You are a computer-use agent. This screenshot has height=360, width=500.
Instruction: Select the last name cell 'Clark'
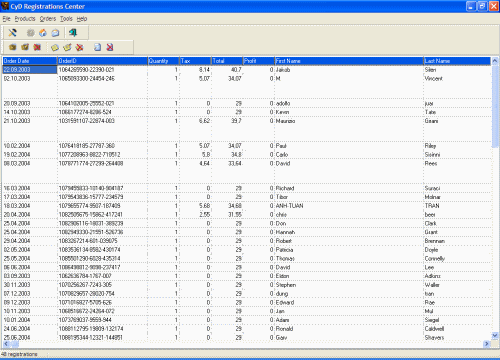(457, 223)
